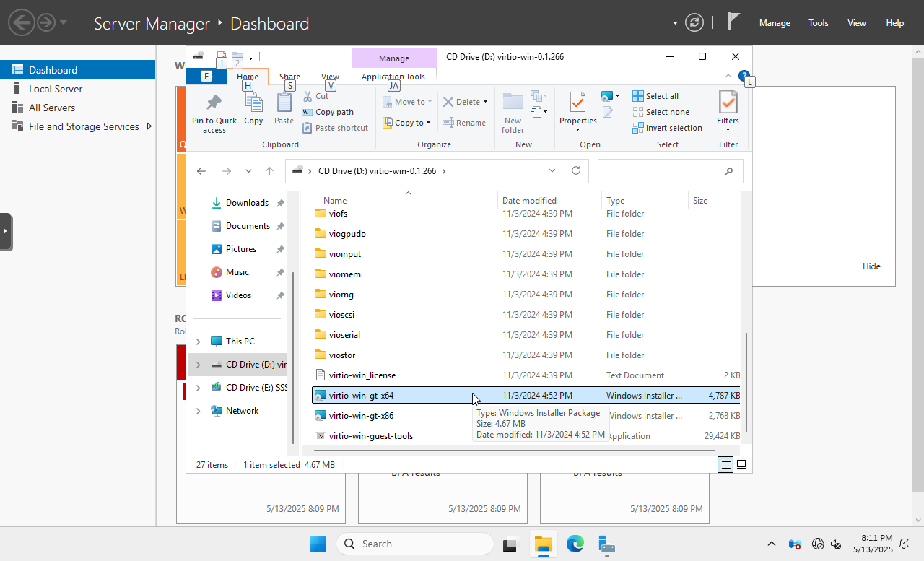Switch to large icons view
The width and height of the screenshot is (924, 561).
pyautogui.click(x=741, y=465)
